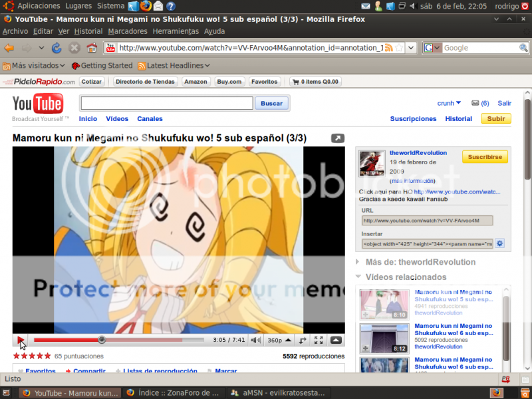Launch Firefox from the top panel icon
The height and width of the screenshot is (399, 532).
146,6
